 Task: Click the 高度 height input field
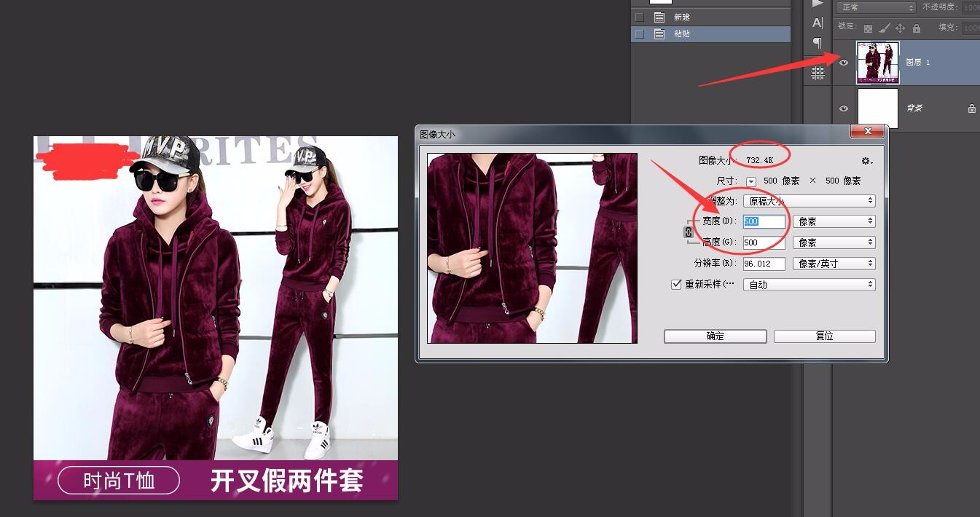point(763,242)
